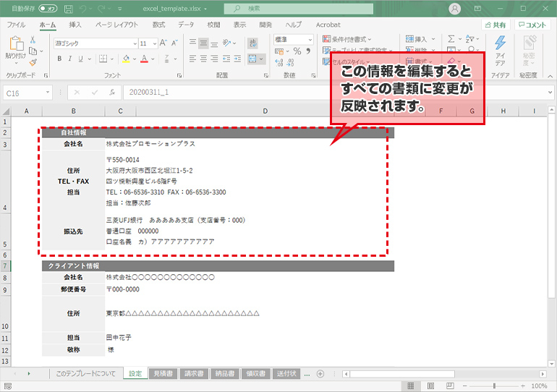Switch to the 表示 tab

(239, 25)
